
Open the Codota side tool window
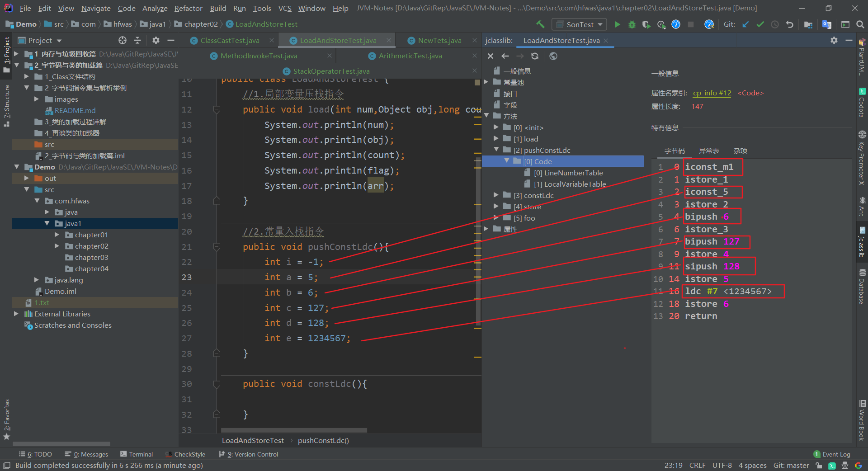862,103
